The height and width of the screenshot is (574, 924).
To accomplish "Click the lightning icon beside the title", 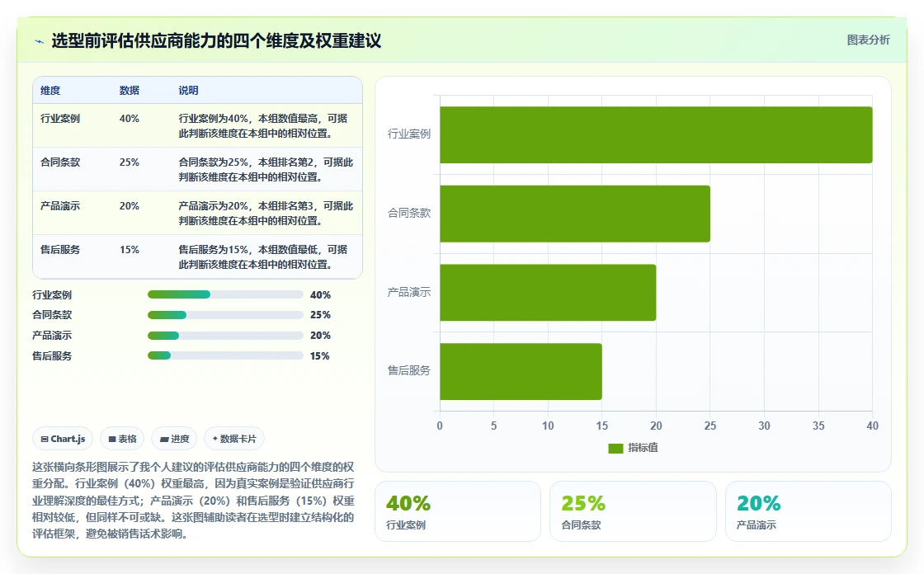I will coord(40,41).
